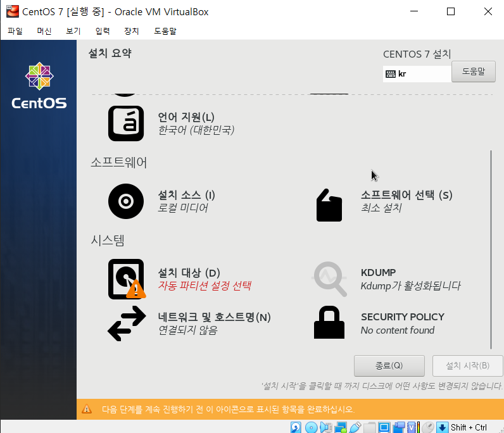Click text 최소 설치
The height and width of the screenshot is (433, 504).
[381, 208]
